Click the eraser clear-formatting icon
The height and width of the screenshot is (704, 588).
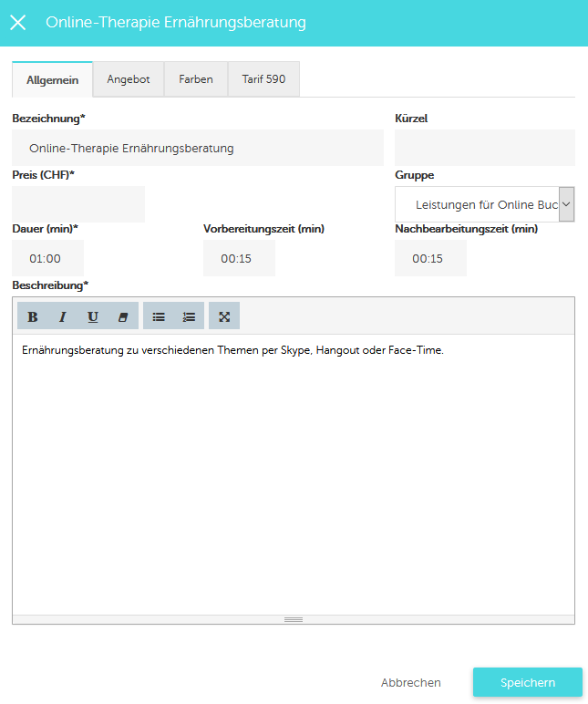pos(123,316)
